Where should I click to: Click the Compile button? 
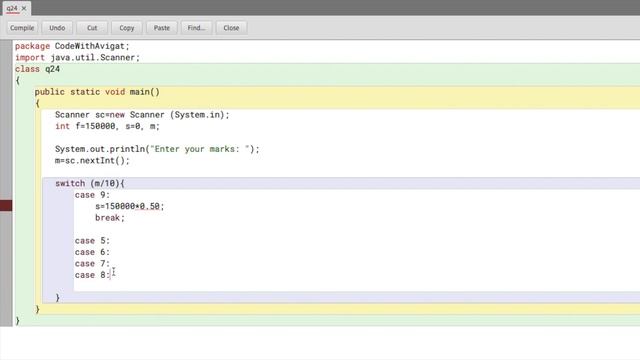click(22, 28)
